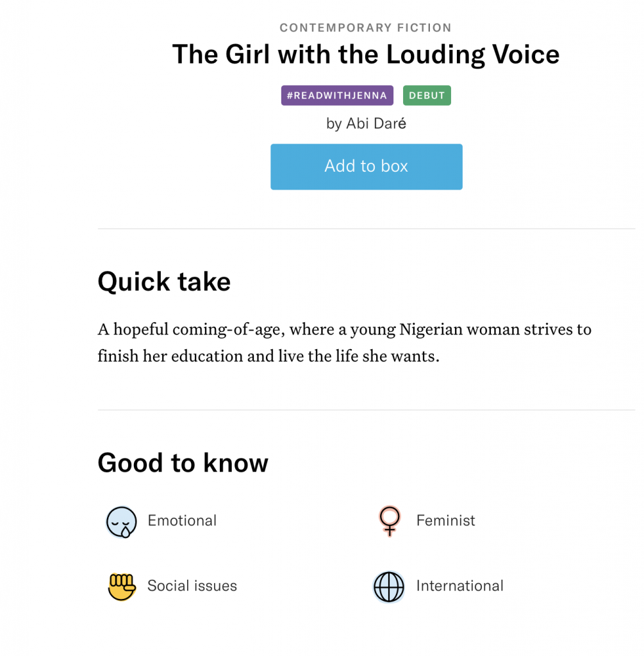Click the Contemporary Fiction genre label

(366, 28)
